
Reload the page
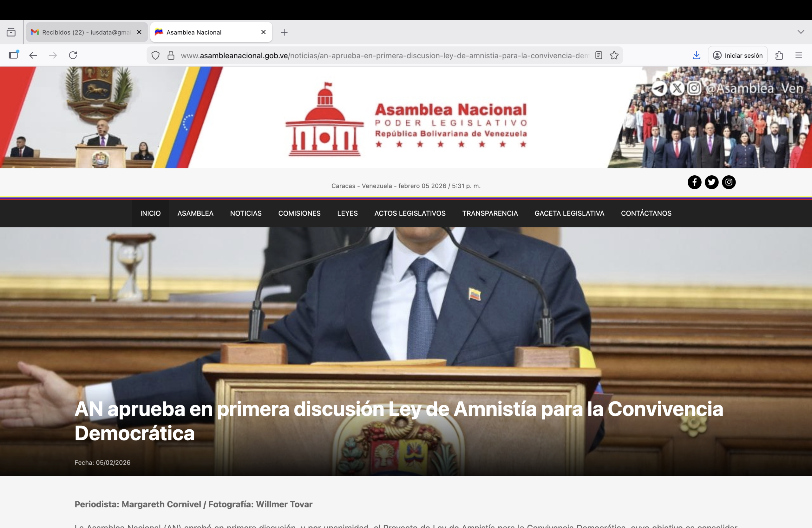pos(73,55)
